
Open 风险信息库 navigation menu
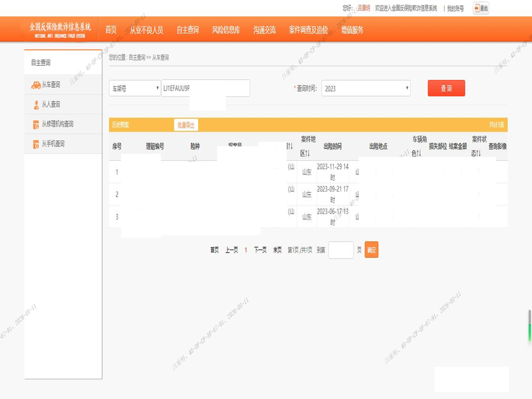pyautogui.click(x=226, y=30)
